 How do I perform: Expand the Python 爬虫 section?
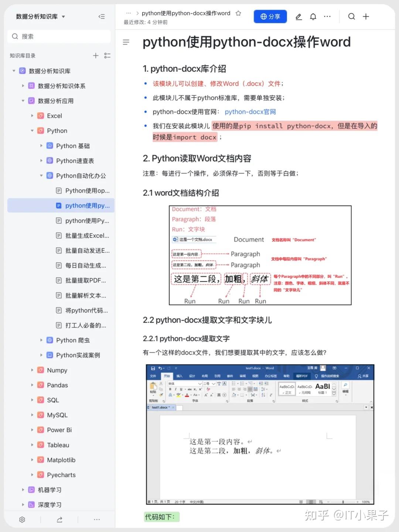41,340
